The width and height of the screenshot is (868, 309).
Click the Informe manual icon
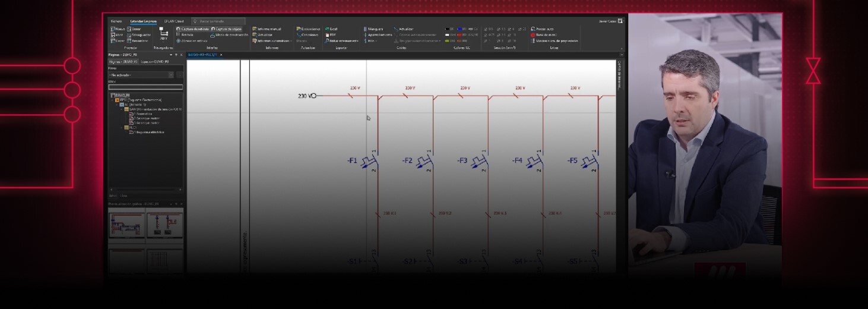coord(254,29)
